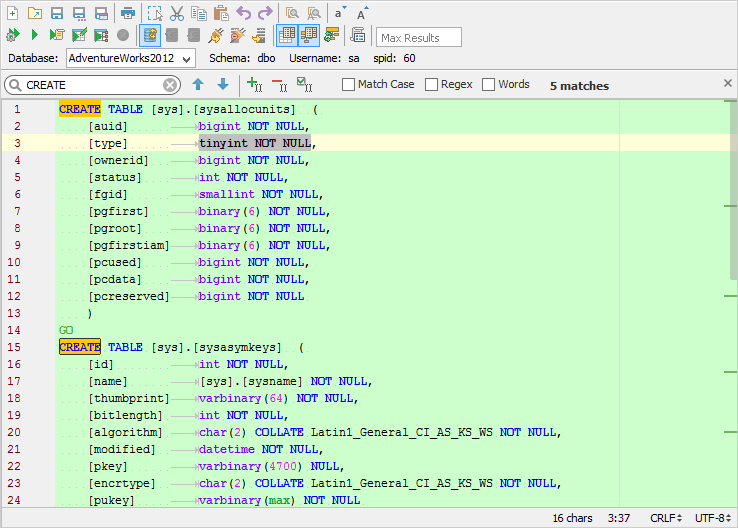This screenshot has height=528, width=738.
Task: Create a new file using toolbar icon
Action: [12, 13]
